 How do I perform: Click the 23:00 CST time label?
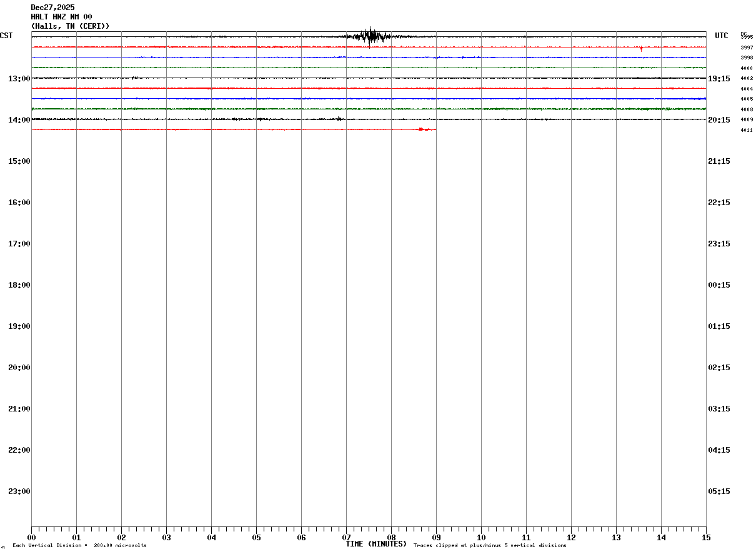point(19,491)
